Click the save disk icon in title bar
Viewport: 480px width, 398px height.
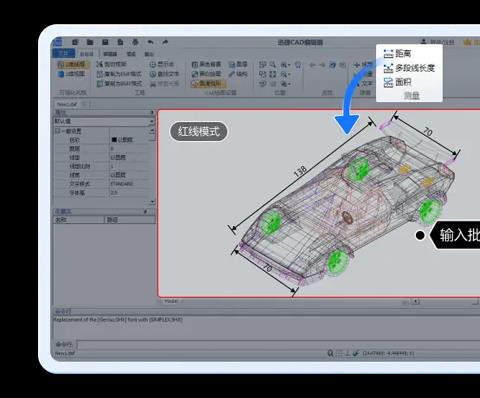[x=105, y=42]
